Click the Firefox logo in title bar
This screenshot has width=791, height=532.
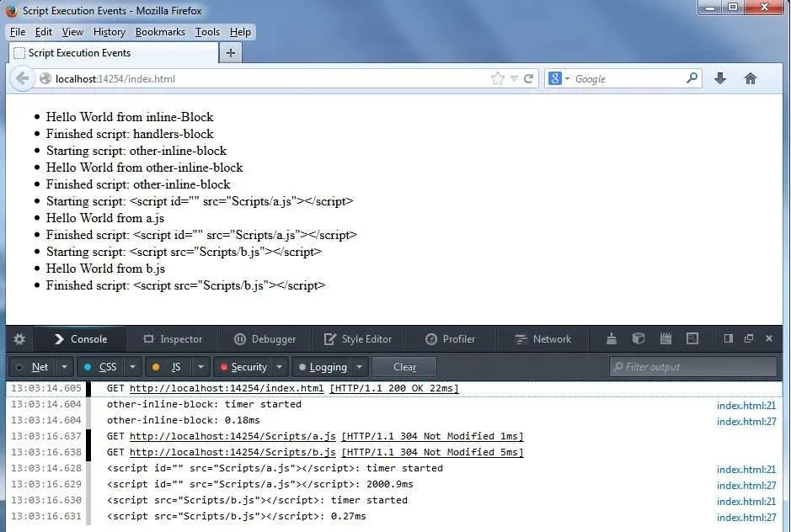click(x=12, y=10)
